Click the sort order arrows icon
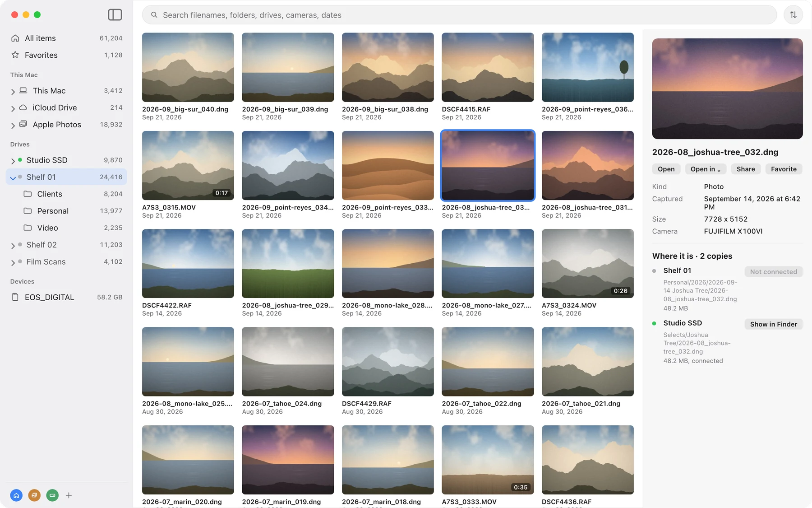Screen dimensions: 812x508 (793, 15)
